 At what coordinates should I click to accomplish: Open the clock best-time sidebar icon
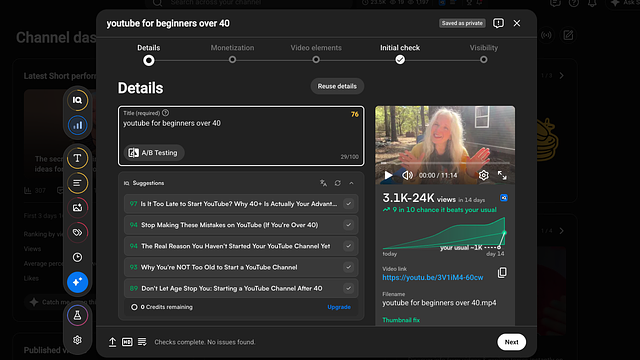tap(77, 257)
